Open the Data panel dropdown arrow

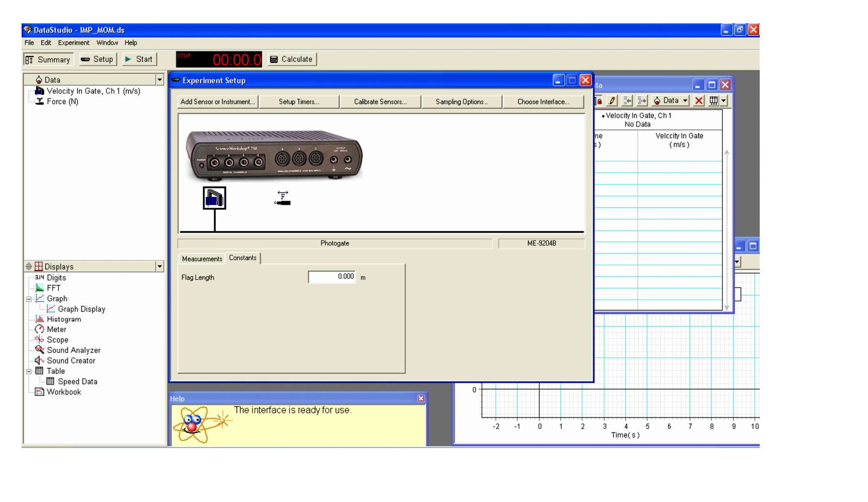tap(159, 80)
